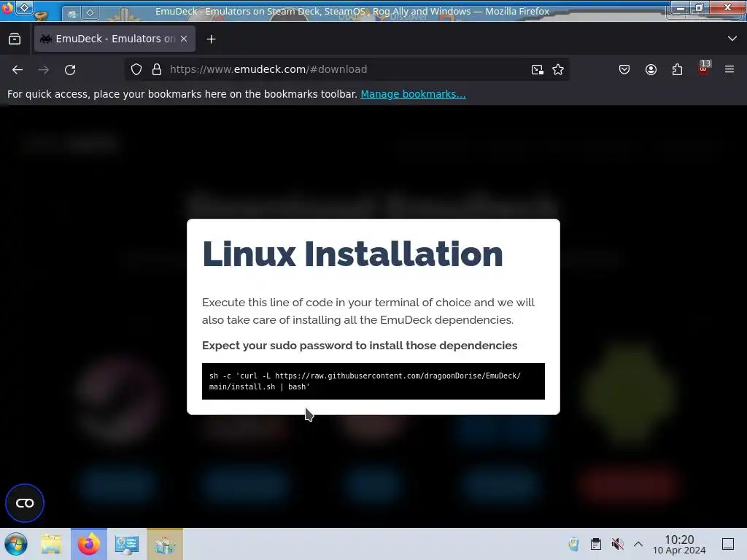Select the EmuDeck tab

[115, 39]
